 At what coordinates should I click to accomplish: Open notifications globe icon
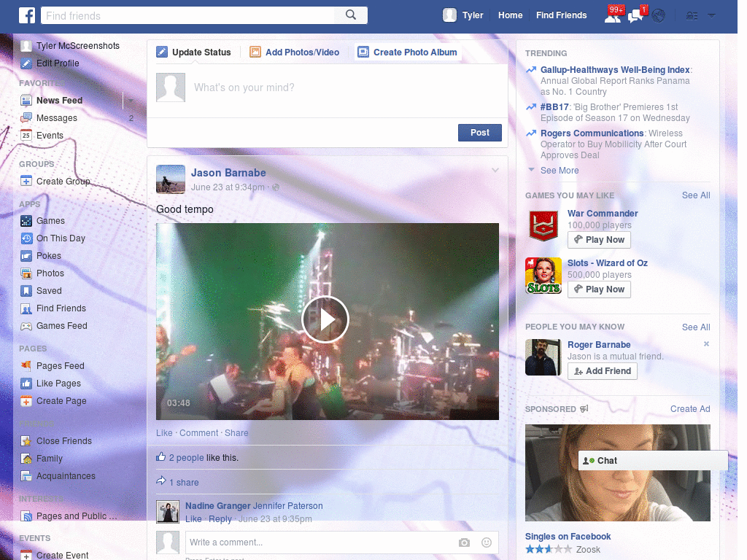coord(659,16)
